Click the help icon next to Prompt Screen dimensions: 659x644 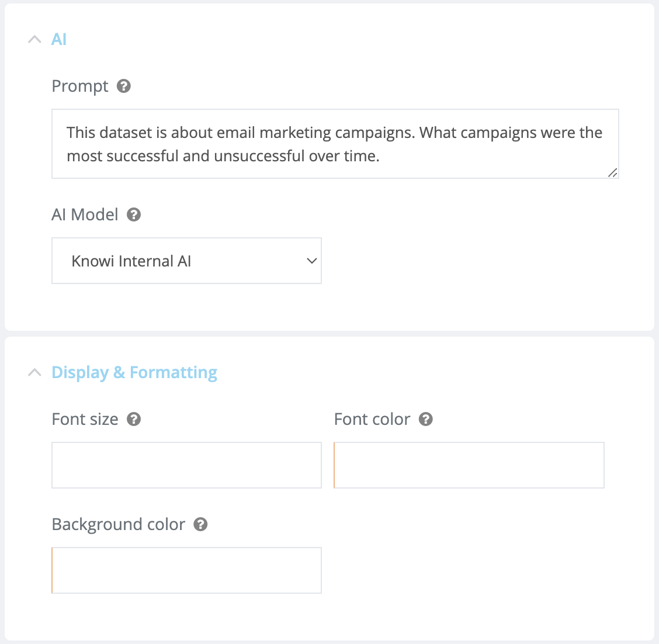pyautogui.click(x=124, y=86)
